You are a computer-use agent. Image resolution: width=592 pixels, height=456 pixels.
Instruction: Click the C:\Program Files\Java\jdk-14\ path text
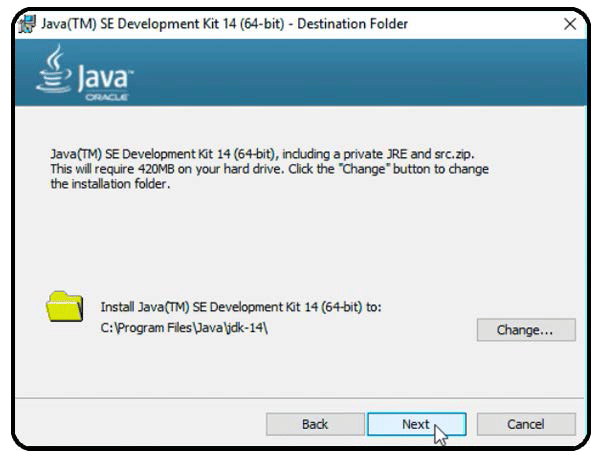(x=184, y=328)
